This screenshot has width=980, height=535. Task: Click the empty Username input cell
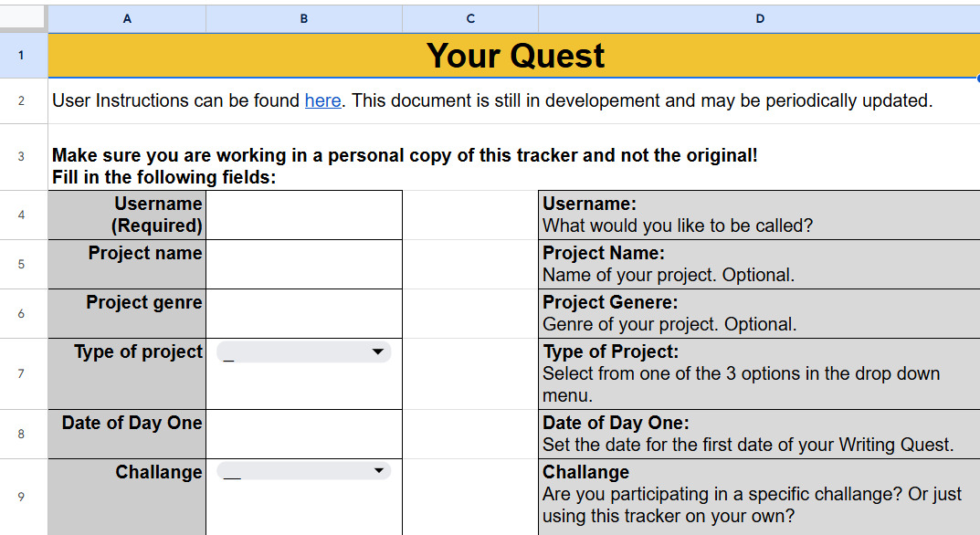[x=303, y=215]
